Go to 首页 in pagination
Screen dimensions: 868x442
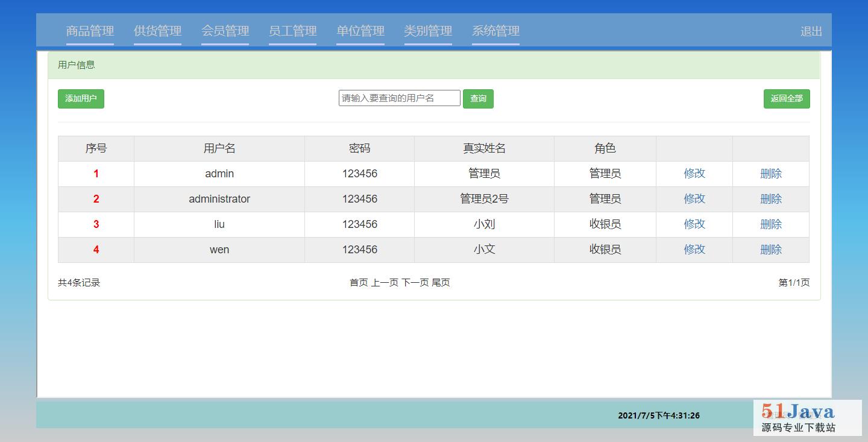[359, 283]
